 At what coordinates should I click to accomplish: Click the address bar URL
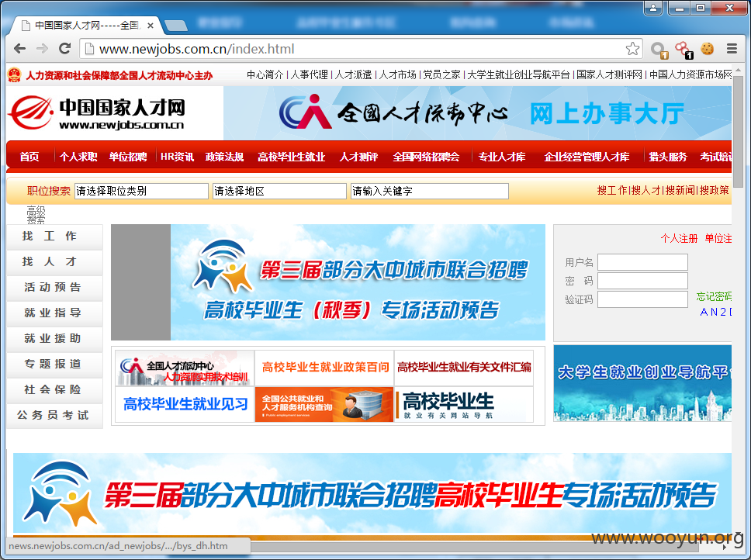[x=196, y=49]
